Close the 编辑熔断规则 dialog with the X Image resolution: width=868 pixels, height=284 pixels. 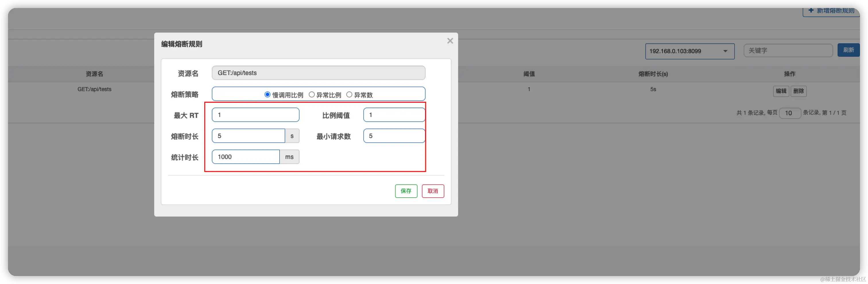click(450, 40)
